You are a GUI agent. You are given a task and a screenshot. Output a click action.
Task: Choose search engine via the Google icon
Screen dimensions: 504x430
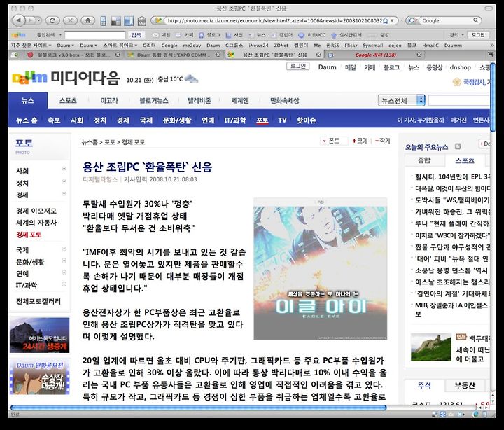[x=412, y=20]
